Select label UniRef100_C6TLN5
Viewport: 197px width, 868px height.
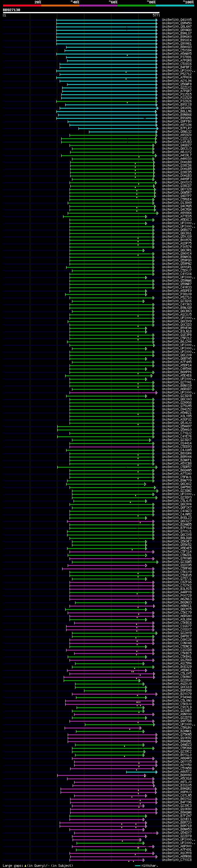point(177,796)
